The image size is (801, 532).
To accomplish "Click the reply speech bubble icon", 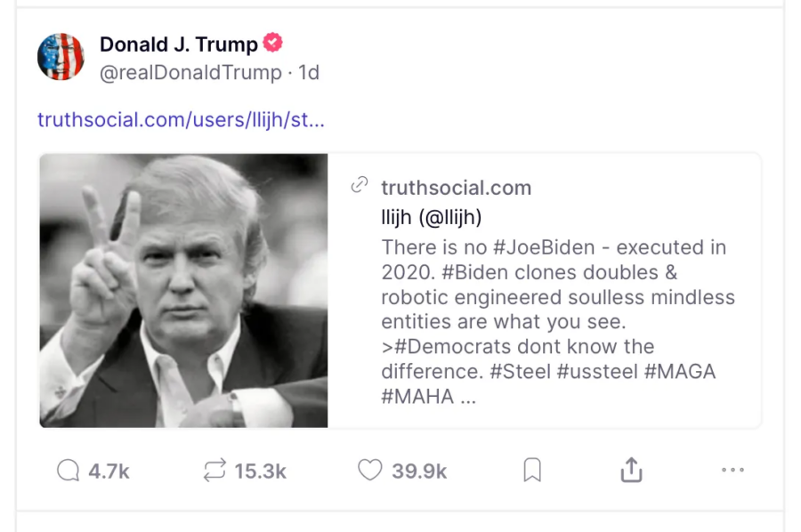I will [x=68, y=471].
